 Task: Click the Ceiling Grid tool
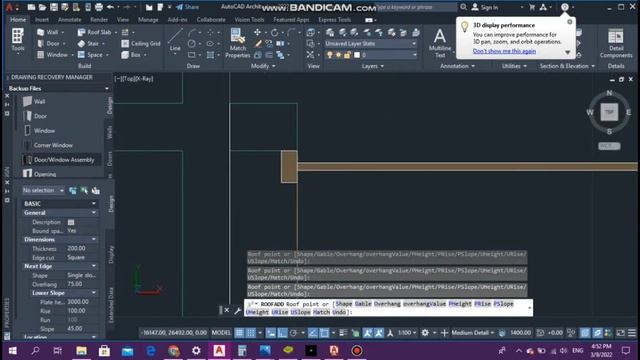pos(141,44)
